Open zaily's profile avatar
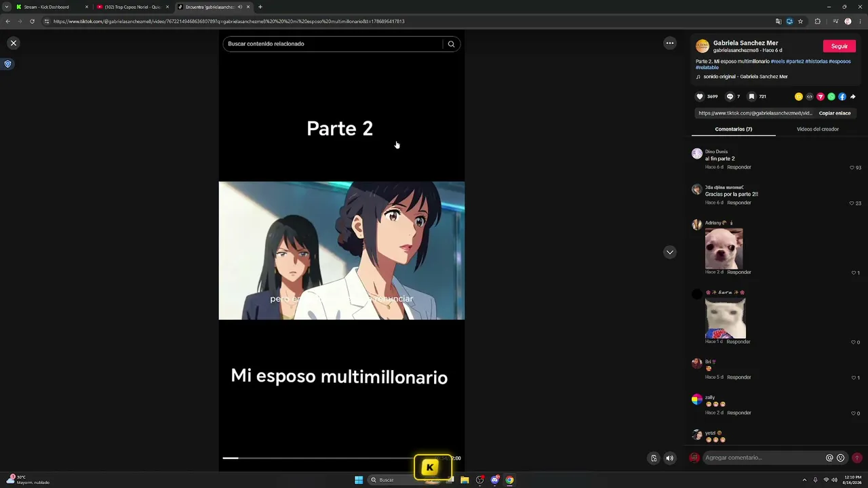Screen dimensions: 868x488 [x=696, y=400]
